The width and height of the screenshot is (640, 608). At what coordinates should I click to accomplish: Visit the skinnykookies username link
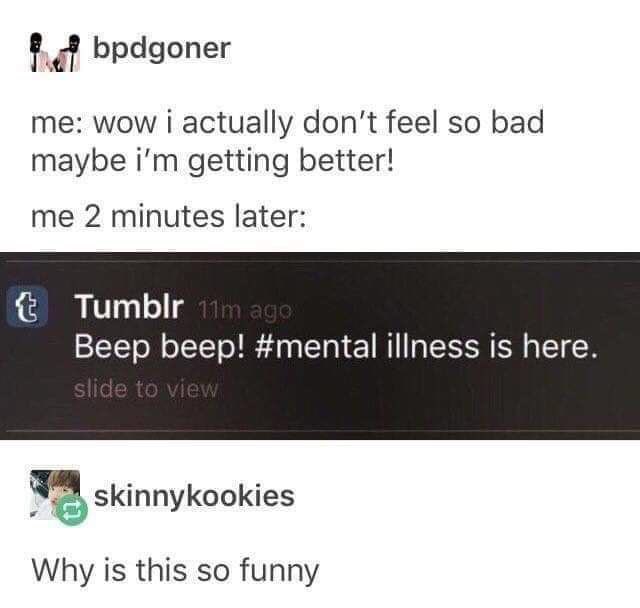(194, 497)
